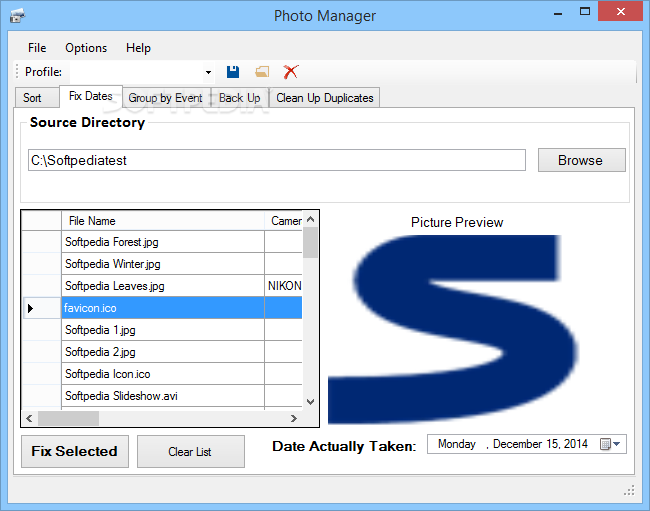
Task: Click the file list scroll down arrow
Action: 310,402
